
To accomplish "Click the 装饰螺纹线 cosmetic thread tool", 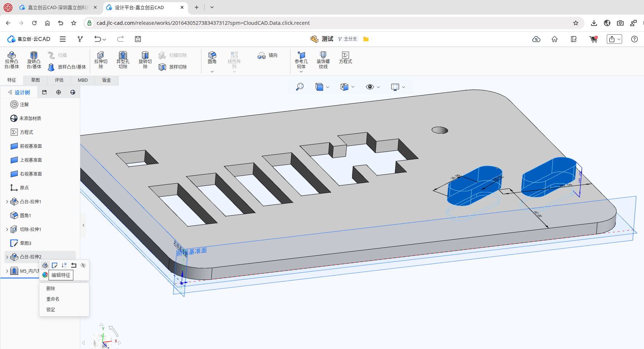I will [x=323, y=60].
